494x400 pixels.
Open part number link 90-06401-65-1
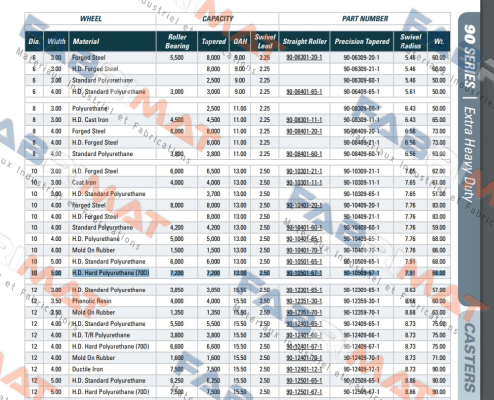pyautogui.click(x=304, y=92)
